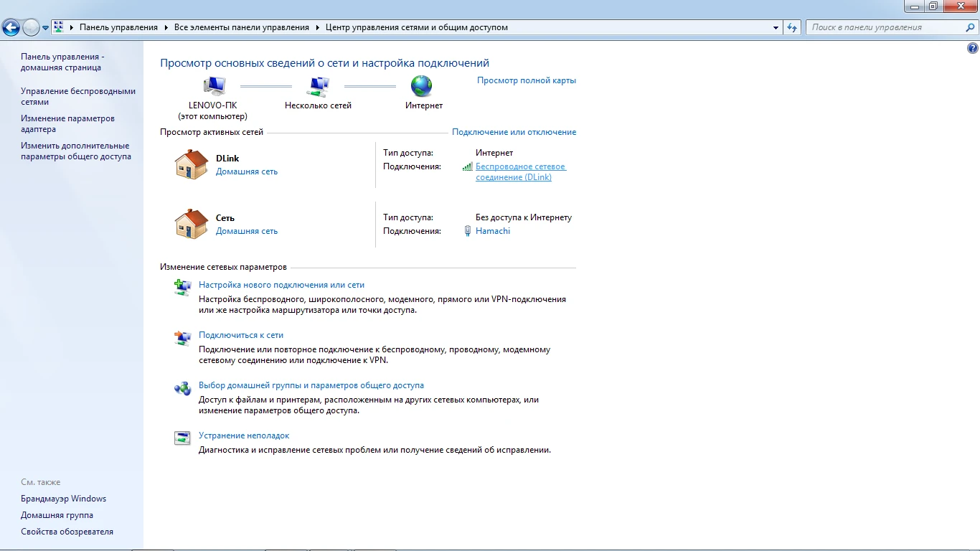Click the Несколько сетей network icon
This screenshot has width=980, height=551.
pos(318,88)
